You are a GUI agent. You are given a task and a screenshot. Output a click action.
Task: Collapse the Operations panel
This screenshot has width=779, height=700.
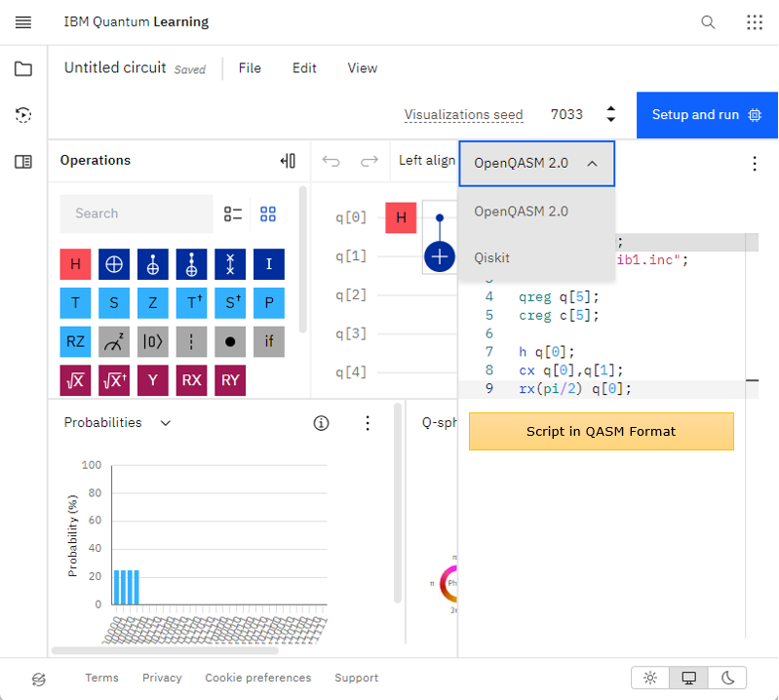[x=289, y=161]
